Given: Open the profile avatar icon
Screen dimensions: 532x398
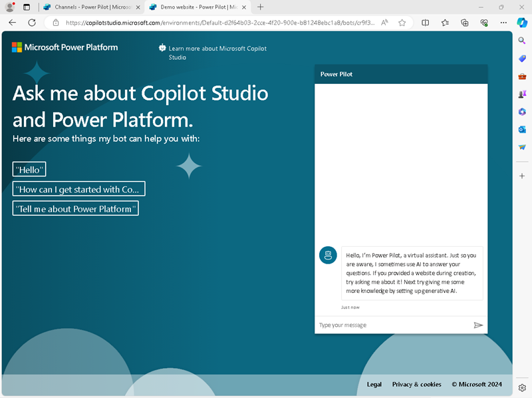Looking at the screenshot, I should coord(10,7).
